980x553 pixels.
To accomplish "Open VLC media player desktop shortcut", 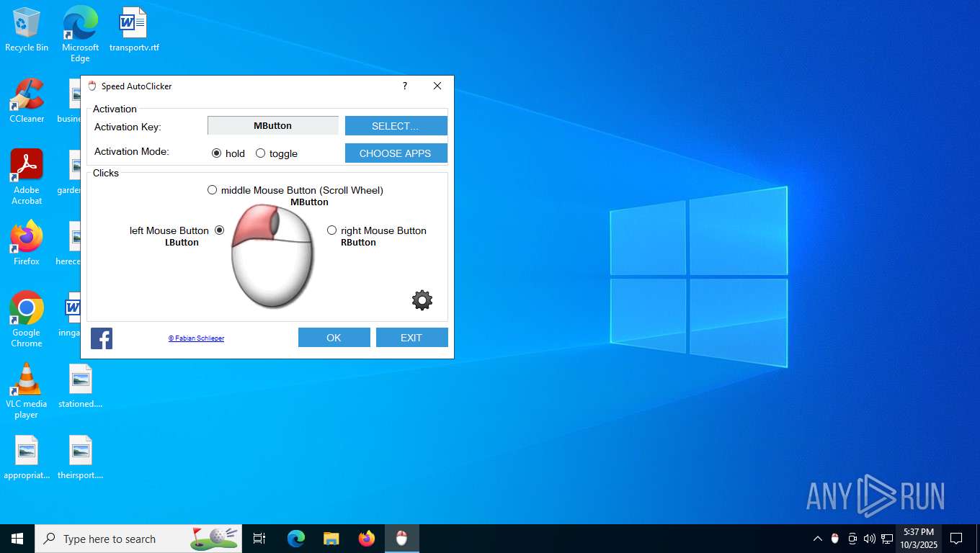I will coord(27,391).
